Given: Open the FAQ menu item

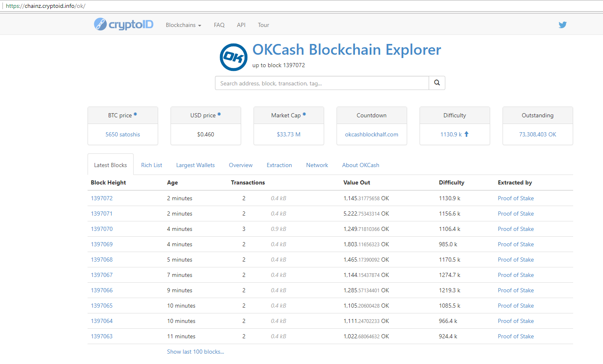Looking at the screenshot, I should pyautogui.click(x=219, y=25).
